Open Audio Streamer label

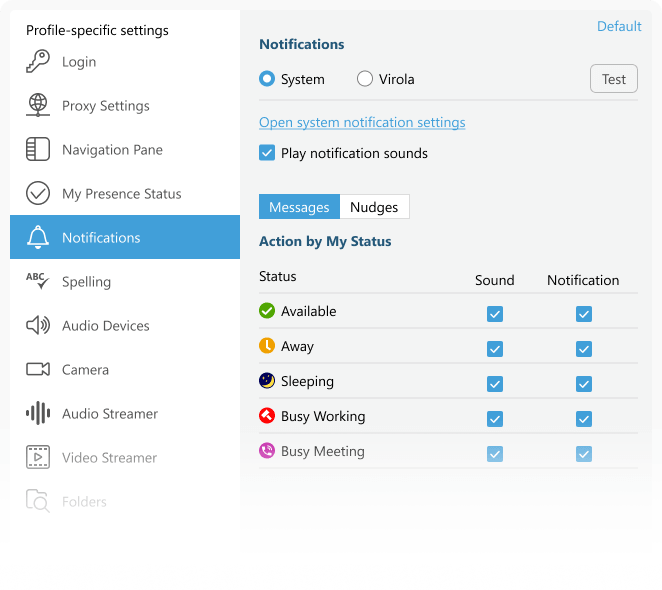(110, 413)
